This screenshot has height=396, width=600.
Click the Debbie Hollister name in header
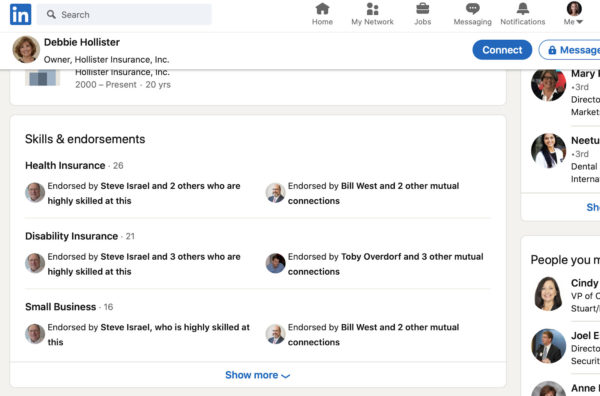click(82, 42)
